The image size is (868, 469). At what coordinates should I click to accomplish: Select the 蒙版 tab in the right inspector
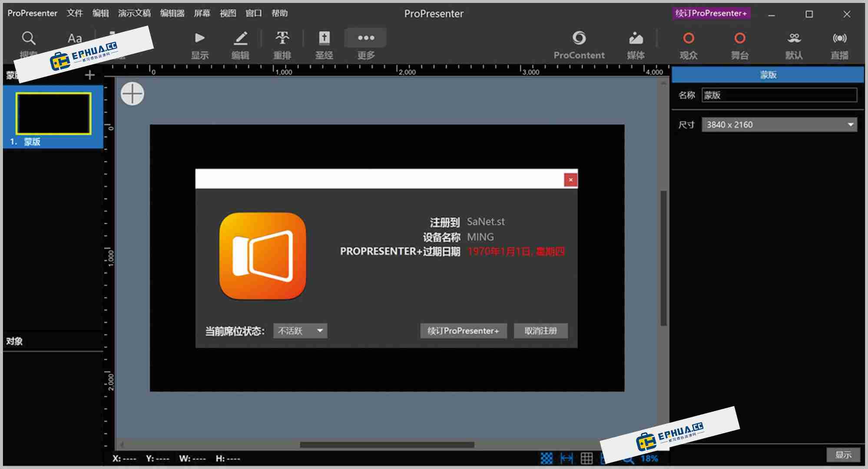click(768, 75)
